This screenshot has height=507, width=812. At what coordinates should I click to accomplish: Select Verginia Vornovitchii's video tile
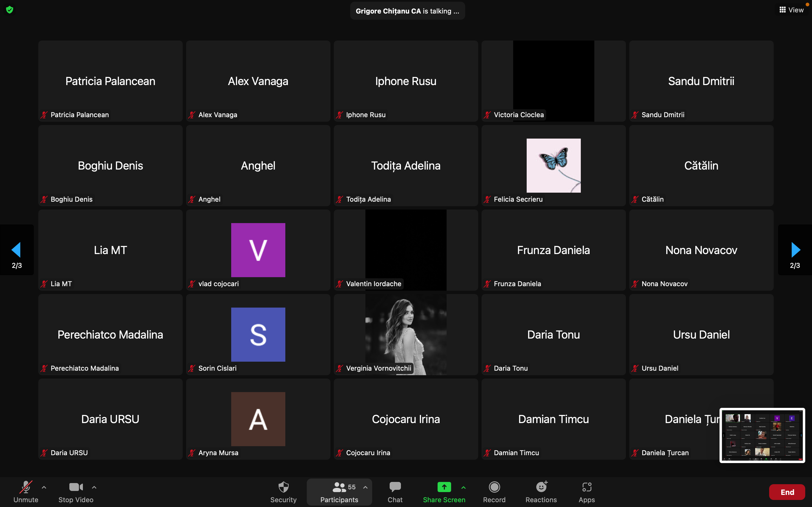(x=406, y=334)
